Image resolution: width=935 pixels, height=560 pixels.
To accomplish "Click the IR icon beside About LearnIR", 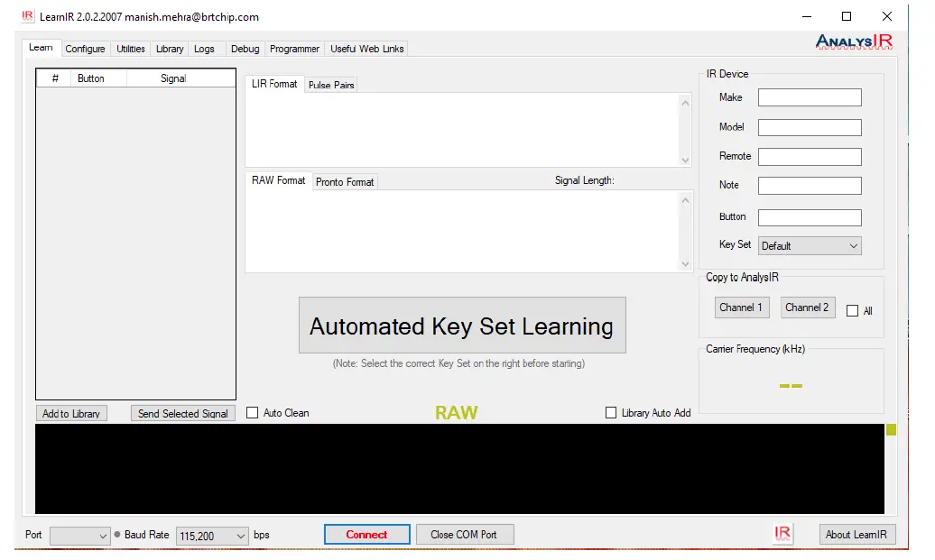I will [782, 533].
